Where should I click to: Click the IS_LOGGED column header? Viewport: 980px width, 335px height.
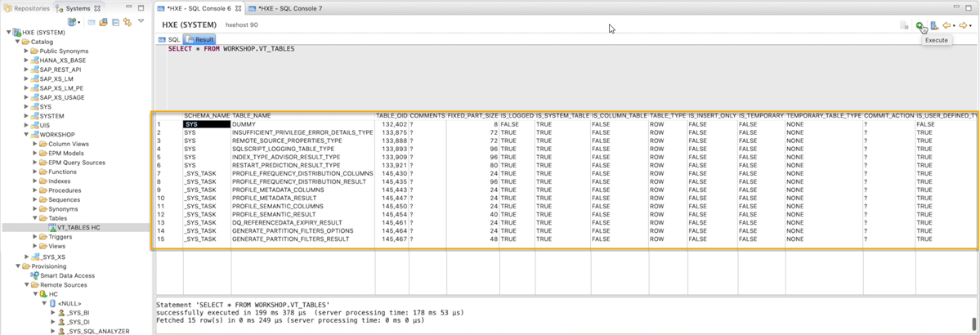pos(517,116)
